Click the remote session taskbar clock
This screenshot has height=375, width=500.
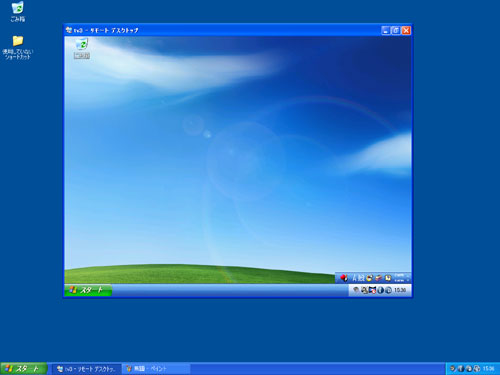(x=400, y=290)
